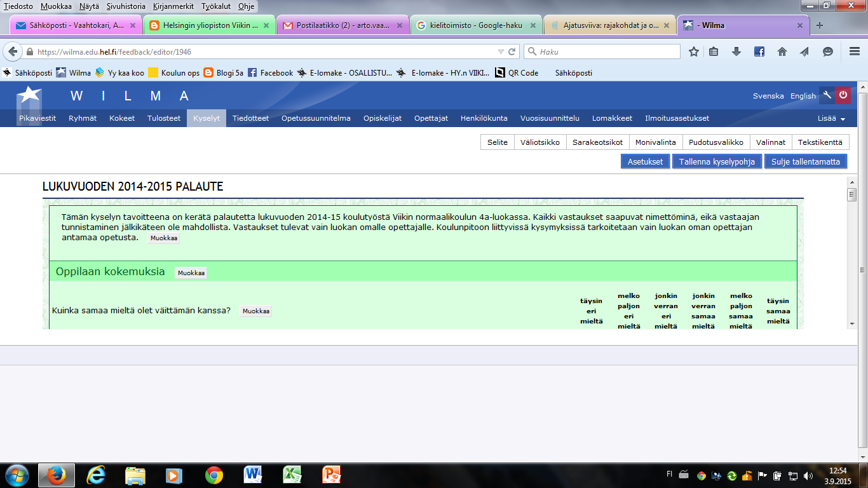This screenshot has width=868, height=488.
Task: Click the Facebook share icon in toolbar
Action: coord(759,51)
